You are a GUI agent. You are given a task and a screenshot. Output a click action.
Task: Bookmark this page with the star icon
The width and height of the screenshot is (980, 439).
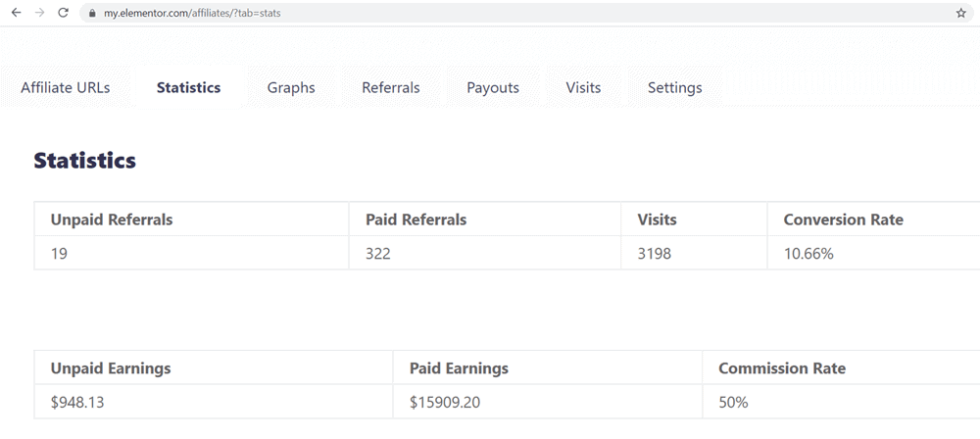tap(961, 13)
